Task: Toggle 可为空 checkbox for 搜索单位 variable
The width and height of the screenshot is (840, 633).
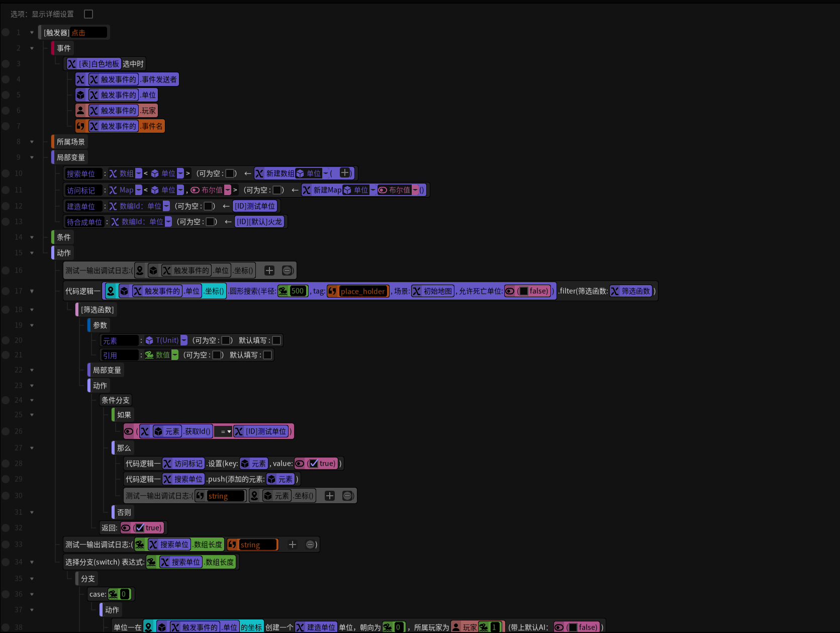Action: click(230, 173)
